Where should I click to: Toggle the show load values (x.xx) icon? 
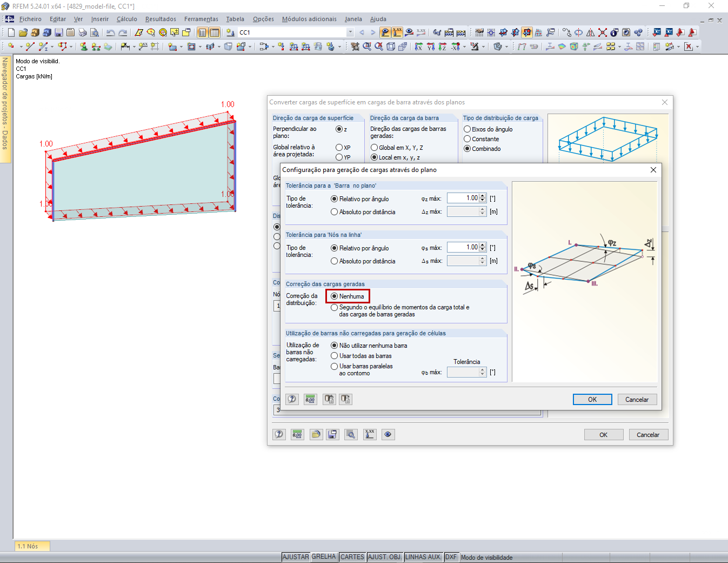397,32
